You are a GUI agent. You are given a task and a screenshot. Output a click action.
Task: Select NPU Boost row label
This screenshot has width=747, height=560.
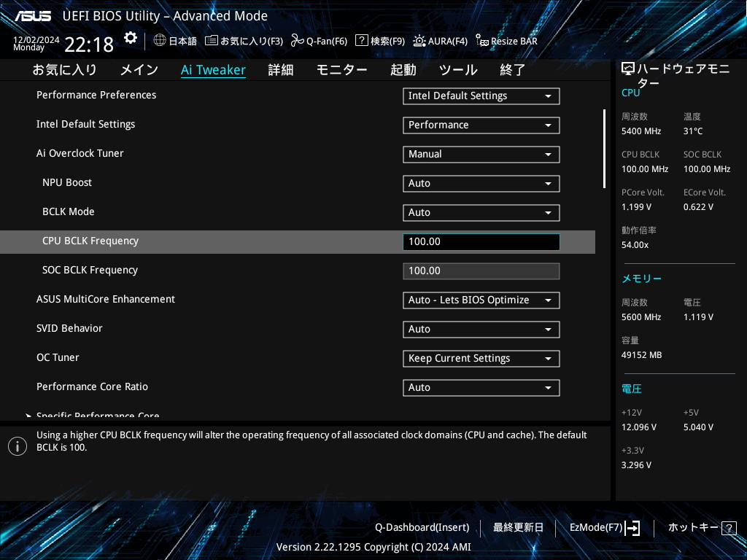pos(67,182)
